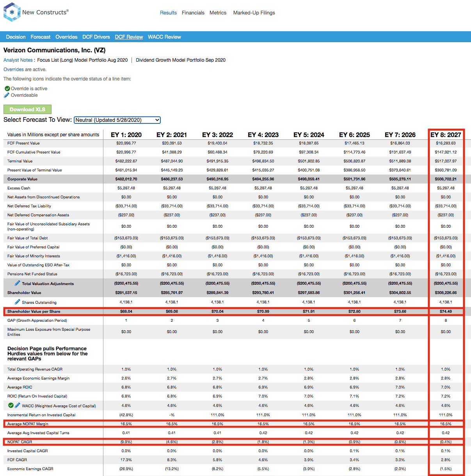
Task: Click the $308,226.66 Shareholder Value cell
Action: point(446,293)
